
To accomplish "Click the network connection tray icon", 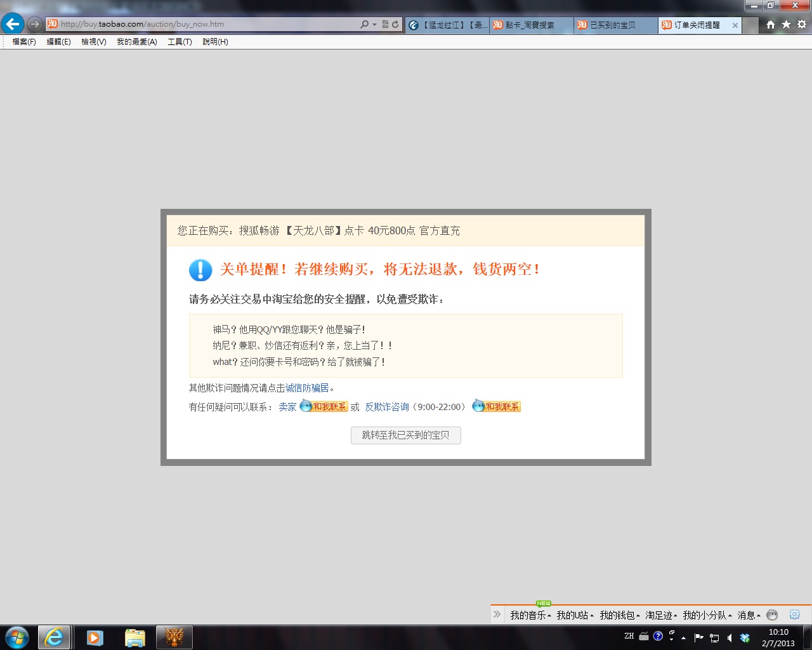I will [714, 638].
